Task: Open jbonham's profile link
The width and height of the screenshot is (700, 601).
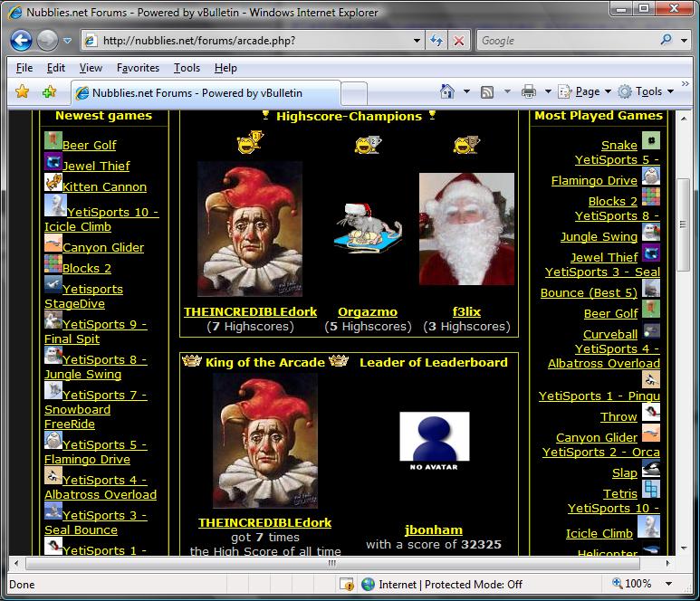Action: (x=433, y=529)
